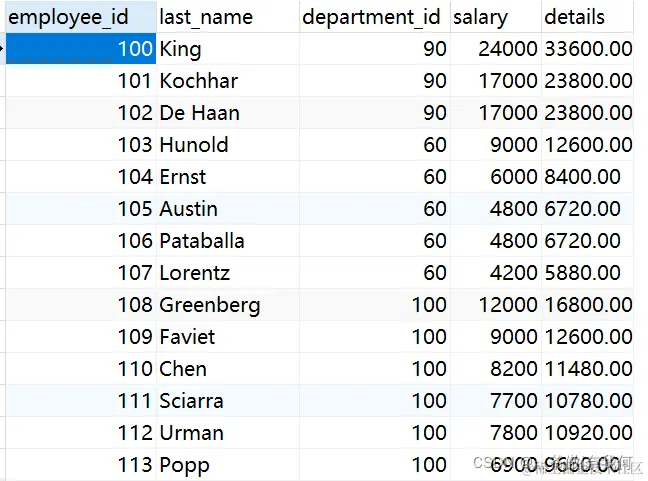Select the Urman name cell
Image resolution: width=648 pixels, height=481 pixels.
tap(228, 433)
